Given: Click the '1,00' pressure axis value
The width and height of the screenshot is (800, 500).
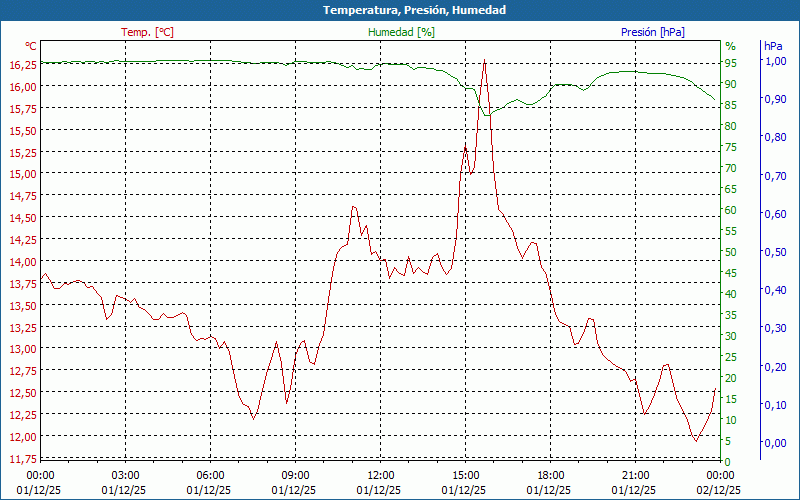Looking at the screenshot, I should coord(774,61).
